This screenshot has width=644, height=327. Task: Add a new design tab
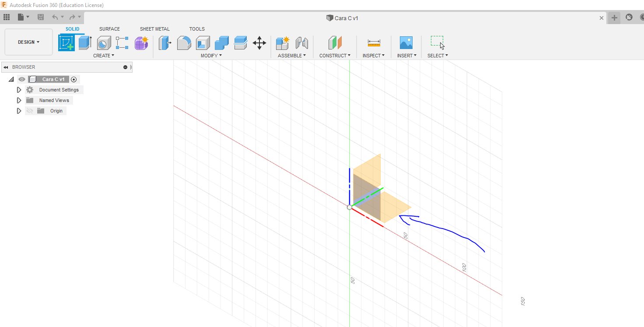(x=614, y=18)
